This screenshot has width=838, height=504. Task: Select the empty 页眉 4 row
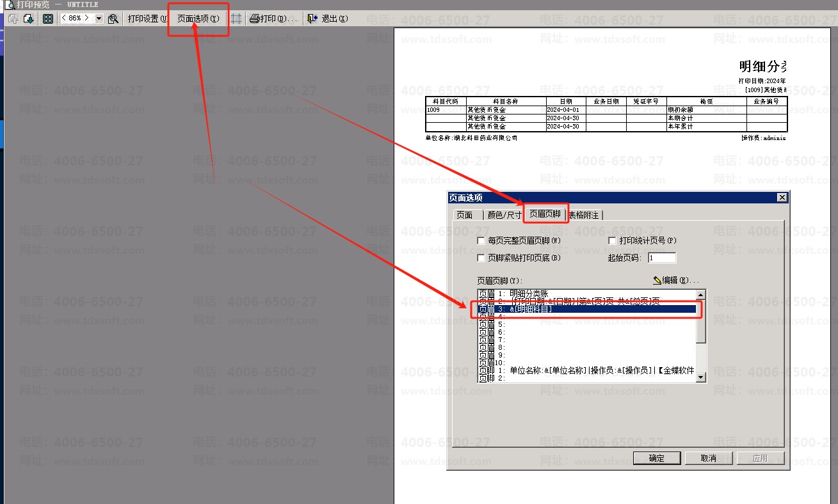tap(586, 317)
